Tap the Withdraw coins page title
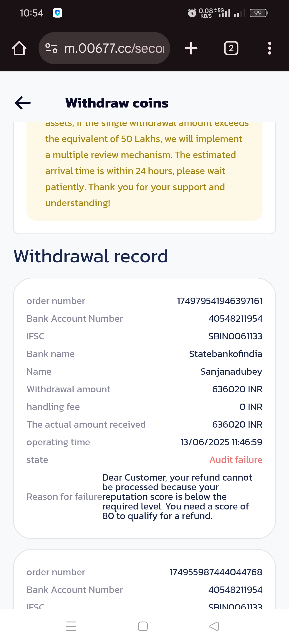The width and height of the screenshot is (289, 644). [x=117, y=103]
